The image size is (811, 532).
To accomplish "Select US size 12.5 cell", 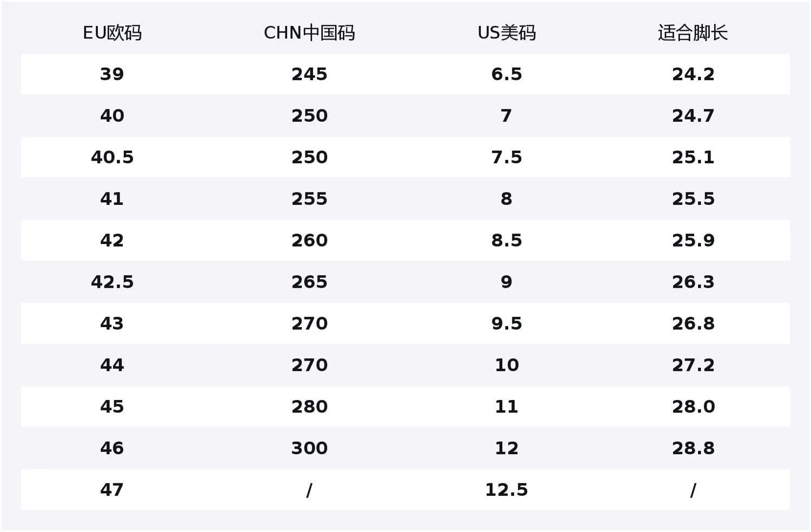I will 507,490.
